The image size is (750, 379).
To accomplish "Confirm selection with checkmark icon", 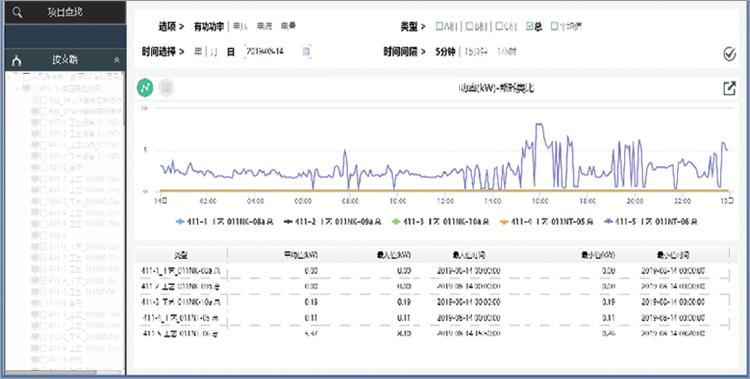I will click(x=729, y=54).
